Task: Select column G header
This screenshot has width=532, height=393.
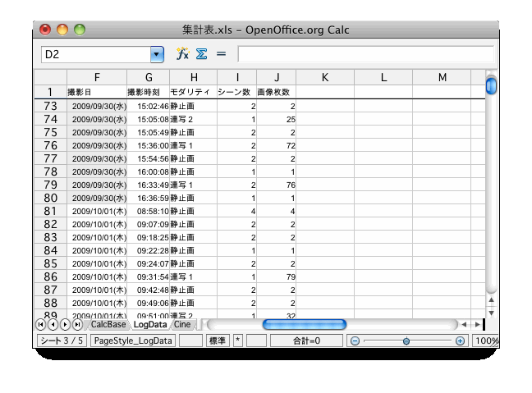Action: click(x=149, y=77)
